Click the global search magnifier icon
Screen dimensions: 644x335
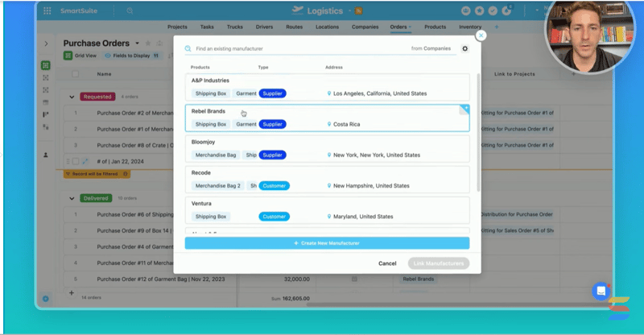130,10
